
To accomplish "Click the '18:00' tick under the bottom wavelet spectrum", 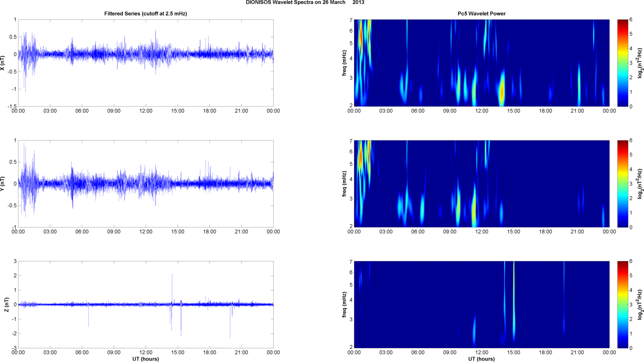I will point(545,353).
